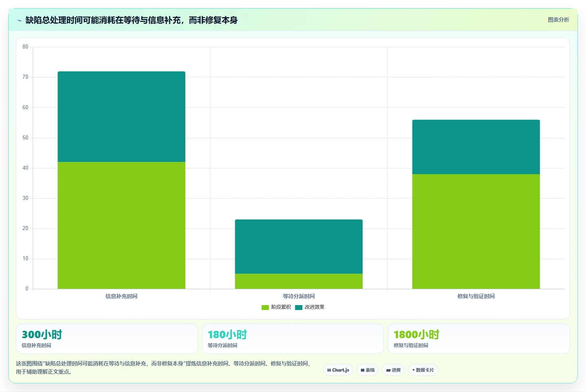This screenshot has width=586, height=392.
Task: Click the 修复与验证时间 x-axis label
Action: (x=476, y=296)
